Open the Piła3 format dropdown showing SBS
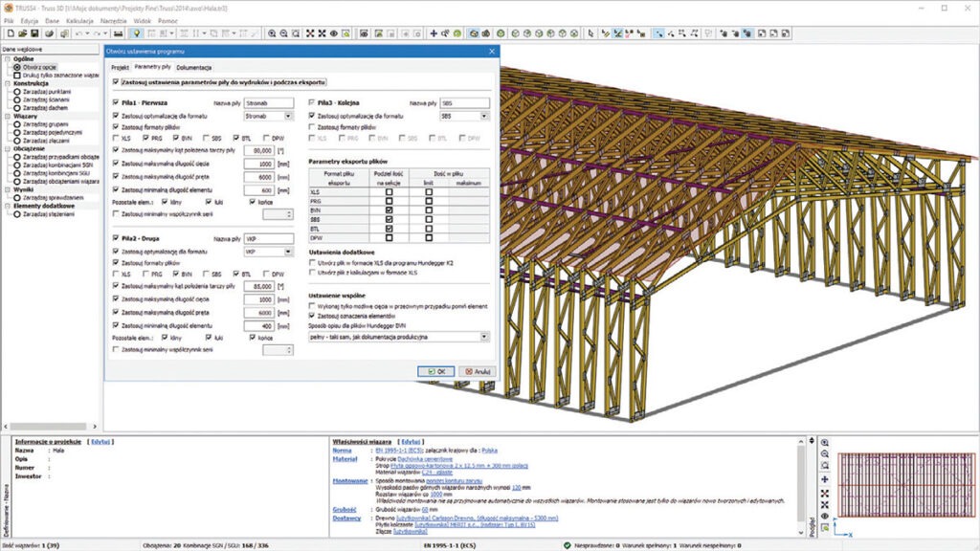Image resolution: width=980 pixels, height=551 pixels. (x=484, y=116)
